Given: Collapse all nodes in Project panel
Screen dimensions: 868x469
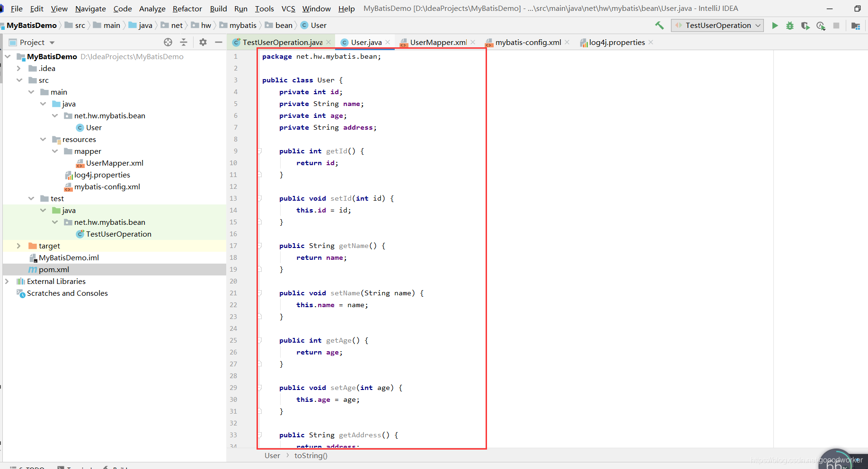Looking at the screenshot, I should click(x=184, y=42).
